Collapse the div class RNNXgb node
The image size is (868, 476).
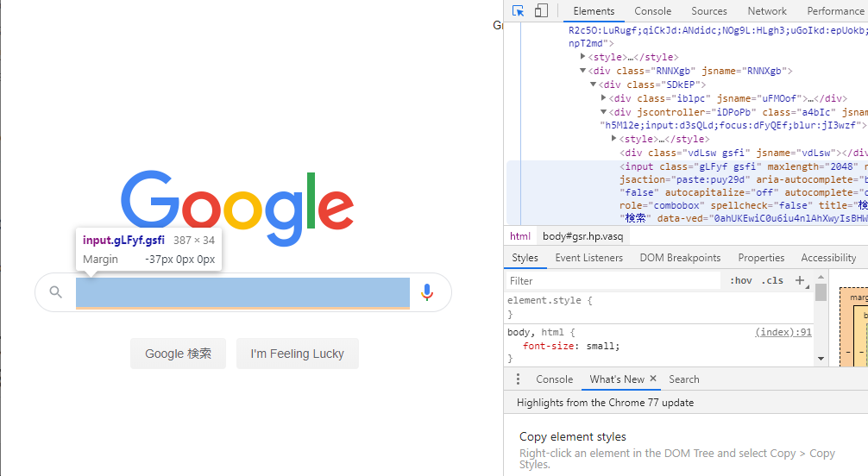tap(583, 71)
